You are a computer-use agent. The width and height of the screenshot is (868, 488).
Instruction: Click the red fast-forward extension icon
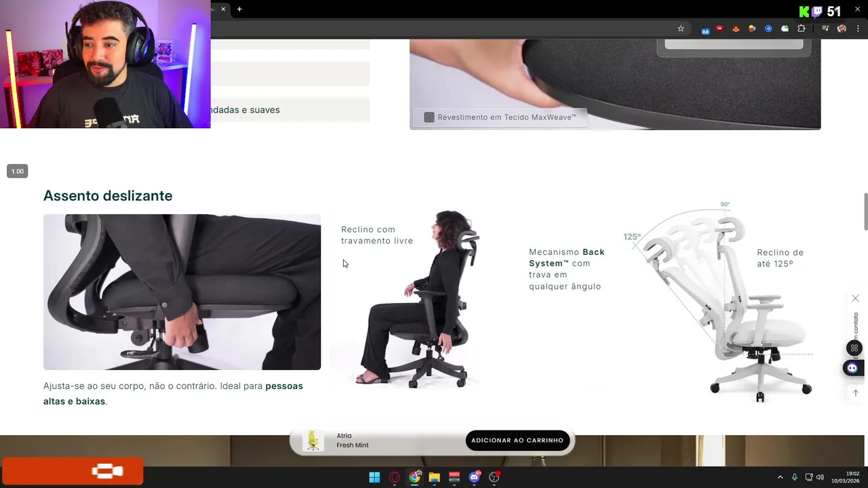click(x=719, y=28)
